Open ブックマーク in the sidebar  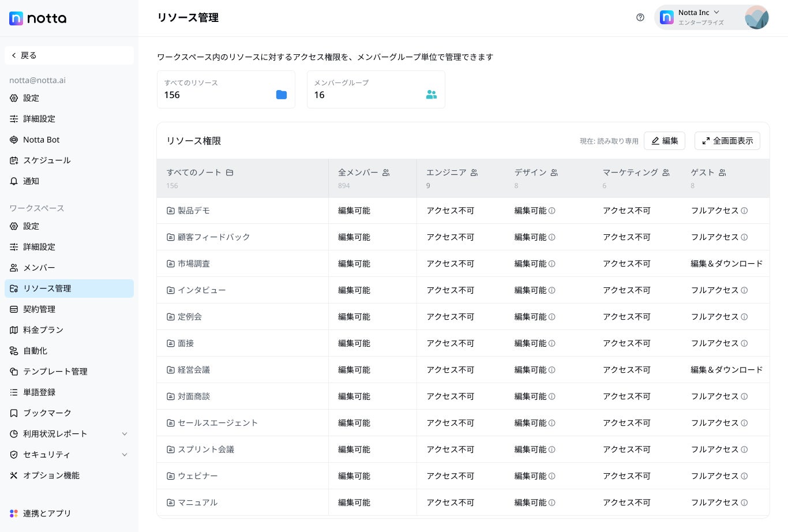click(69, 413)
